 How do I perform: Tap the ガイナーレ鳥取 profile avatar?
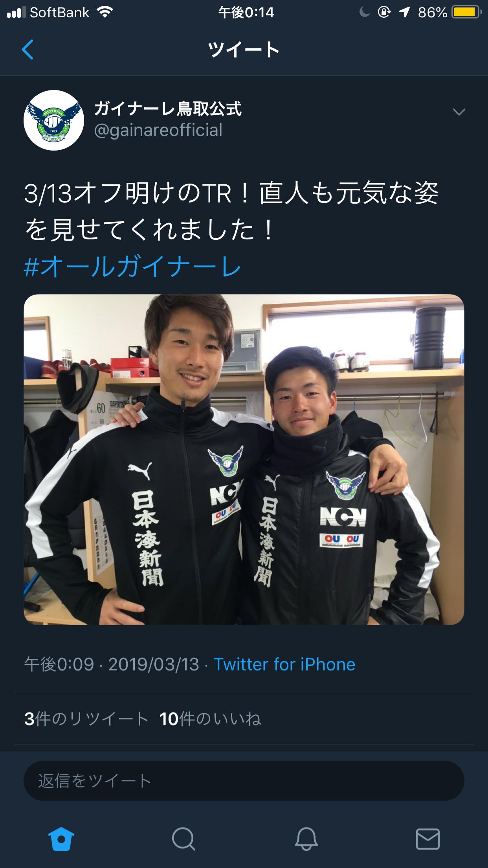tap(54, 120)
